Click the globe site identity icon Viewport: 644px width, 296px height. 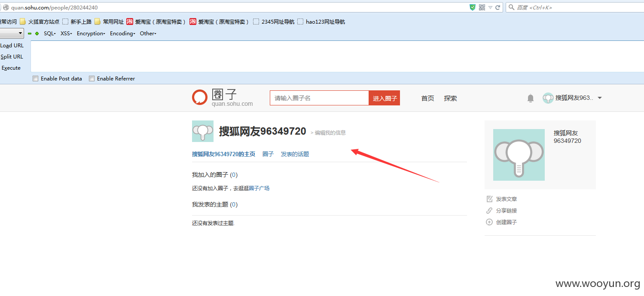pyautogui.click(x=6, y=7)
